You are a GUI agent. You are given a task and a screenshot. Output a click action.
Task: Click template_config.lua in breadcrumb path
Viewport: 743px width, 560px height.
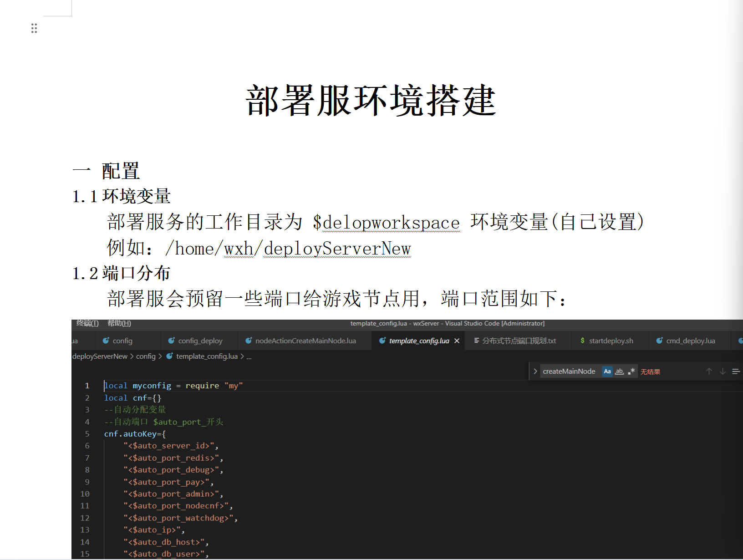[207, 356]
